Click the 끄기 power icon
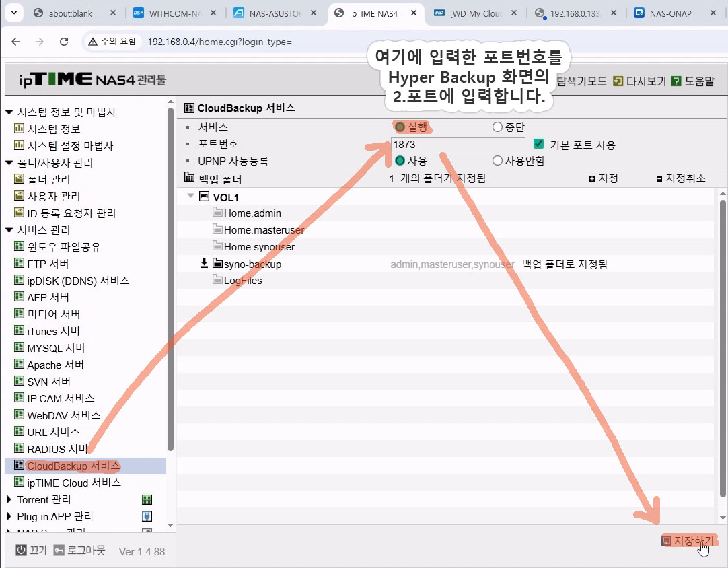 [21, 550]
